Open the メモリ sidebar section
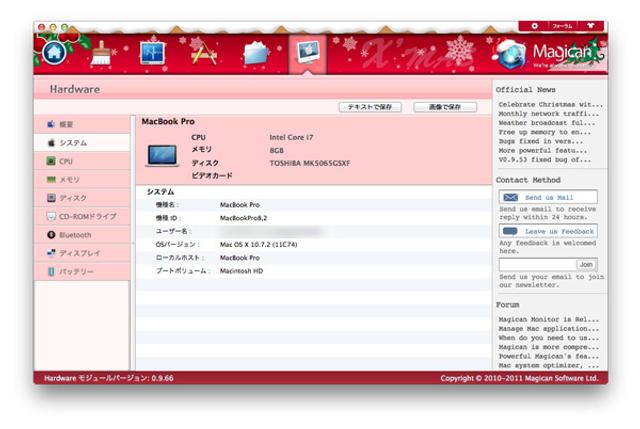Screen dimensions: 640x429 [x=82, y=179]
